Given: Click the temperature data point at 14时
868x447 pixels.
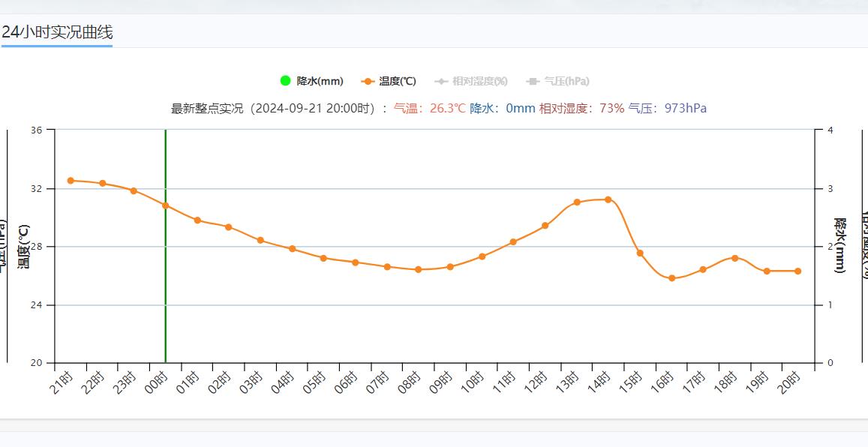Looking at the screenshot, I should (608, 199).
